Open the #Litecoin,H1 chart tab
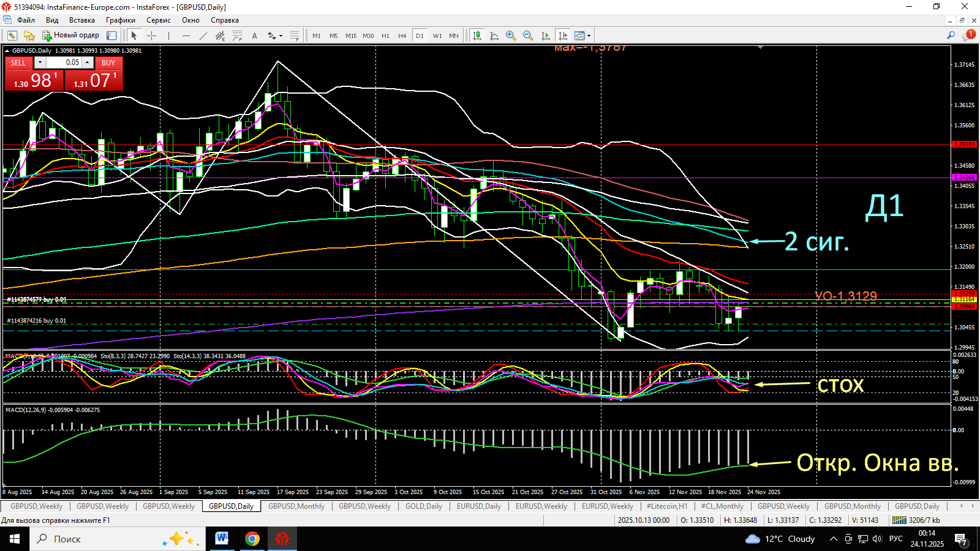The image size is (980, 551). 667,506
